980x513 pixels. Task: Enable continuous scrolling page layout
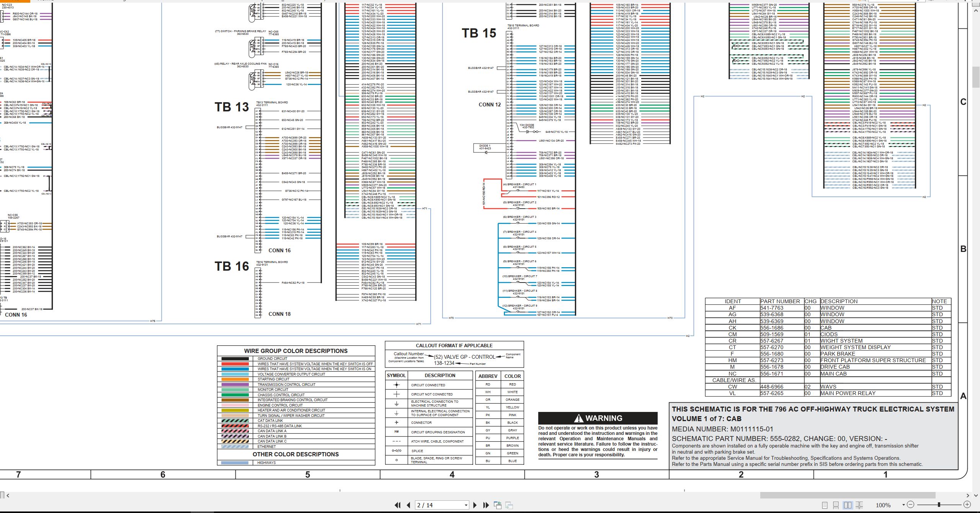[x=836, y=505]
